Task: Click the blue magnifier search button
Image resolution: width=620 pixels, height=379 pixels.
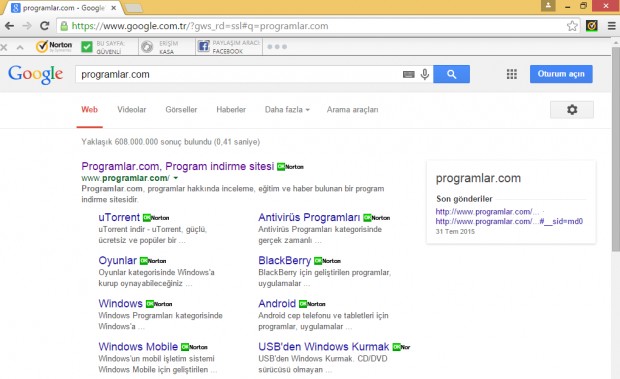Action: [452, 74]
